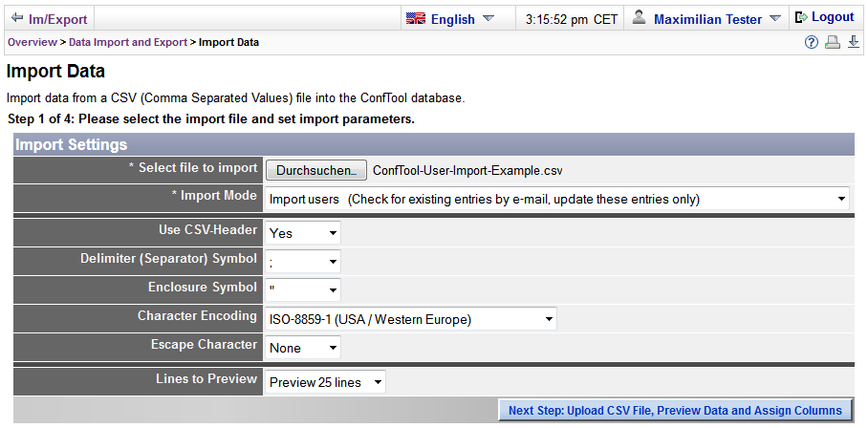Click the clock showing 3:15:52 pm CET

pos(572,19)
